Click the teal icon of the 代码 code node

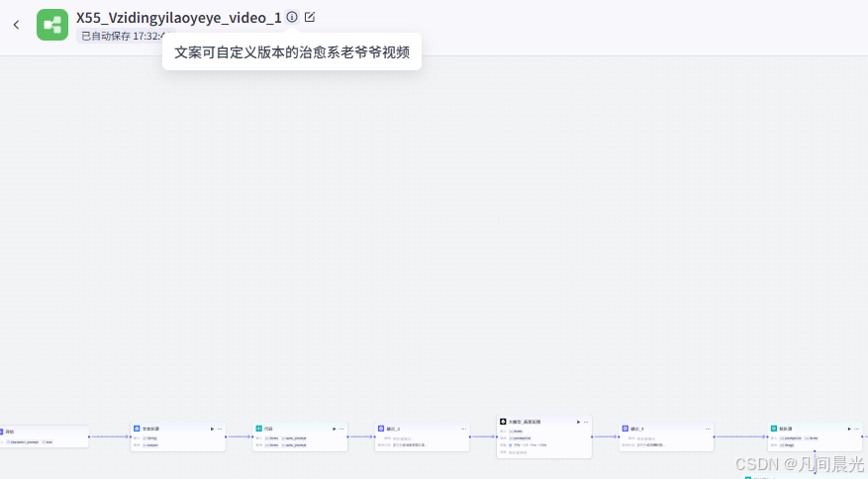258,429
